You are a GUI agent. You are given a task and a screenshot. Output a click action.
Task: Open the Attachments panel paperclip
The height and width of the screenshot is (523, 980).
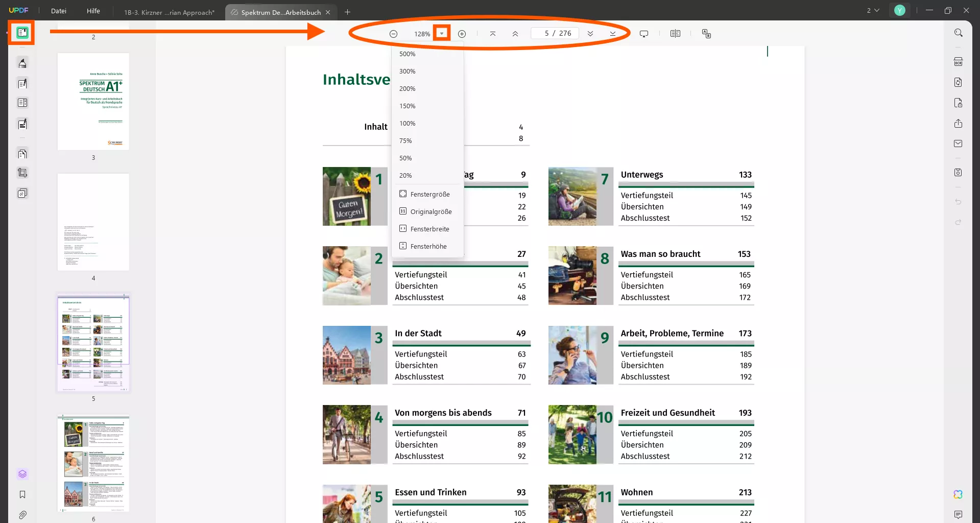point(22,515)
